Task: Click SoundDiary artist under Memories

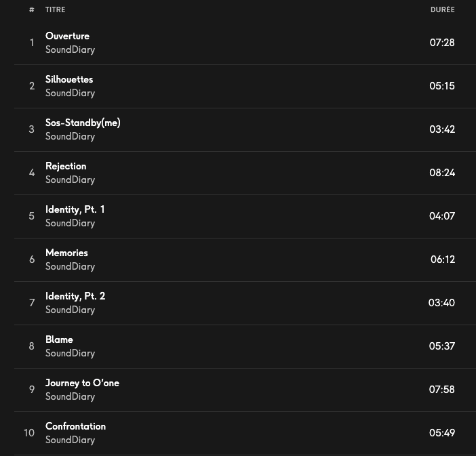Action: click(70, 266)
